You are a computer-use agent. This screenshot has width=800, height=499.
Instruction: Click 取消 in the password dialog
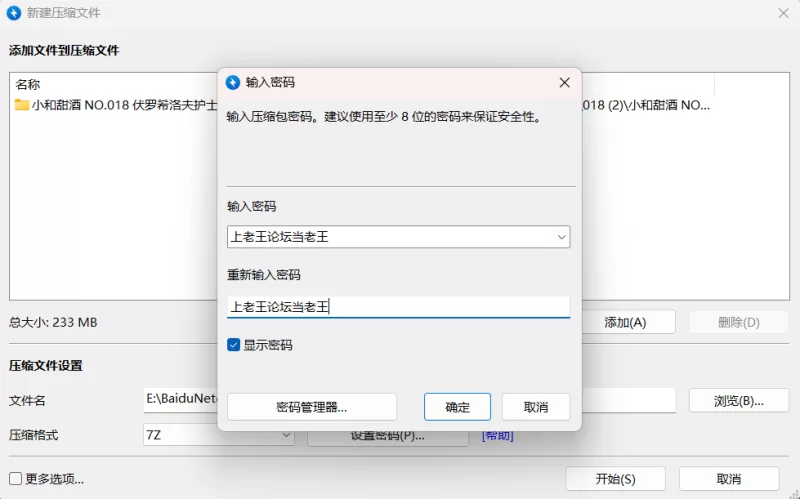tap(536, 407)
